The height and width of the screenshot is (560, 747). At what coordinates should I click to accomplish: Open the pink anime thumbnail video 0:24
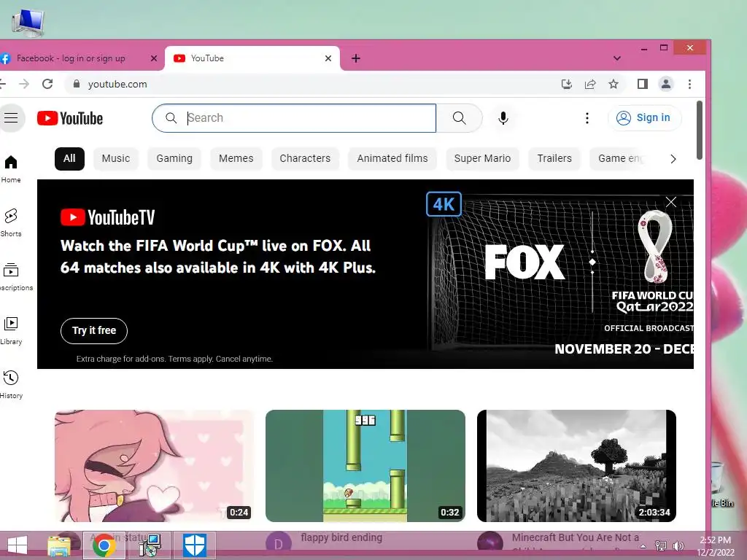click(x=155, y=466)
